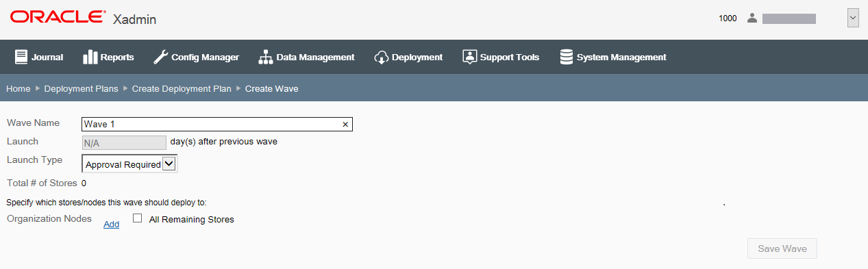Open the Data Management menu
The image size is (868, 269).
click(306, 57)
